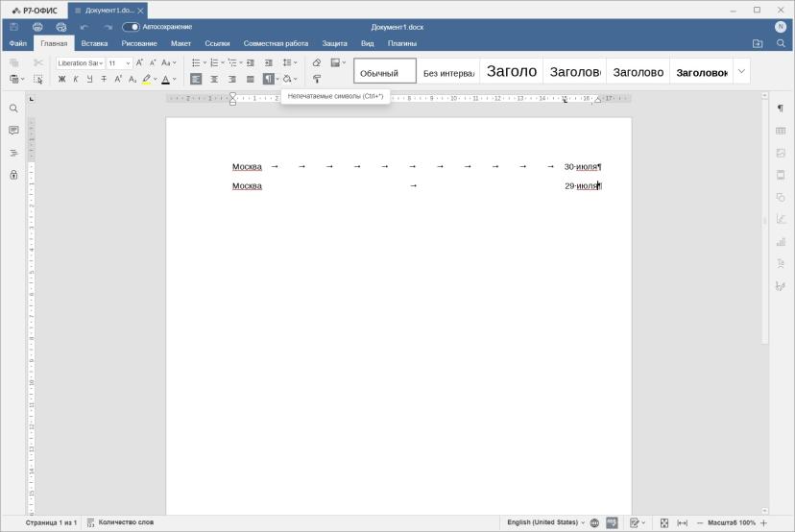Apply the Без интервала style
Screen dimensions: 795x532
(448, 71)
